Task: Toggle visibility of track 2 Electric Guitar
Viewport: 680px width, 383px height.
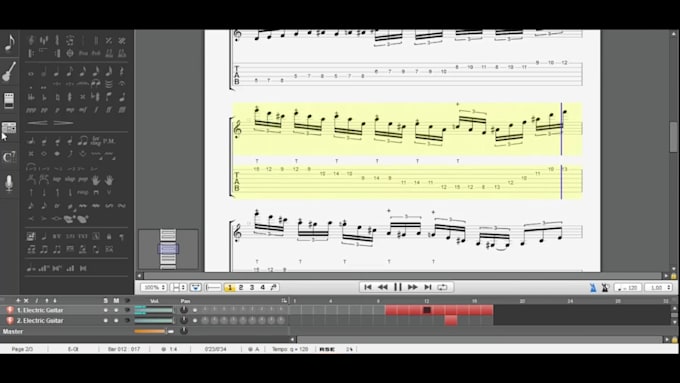Action: click(x=127, y=321)
